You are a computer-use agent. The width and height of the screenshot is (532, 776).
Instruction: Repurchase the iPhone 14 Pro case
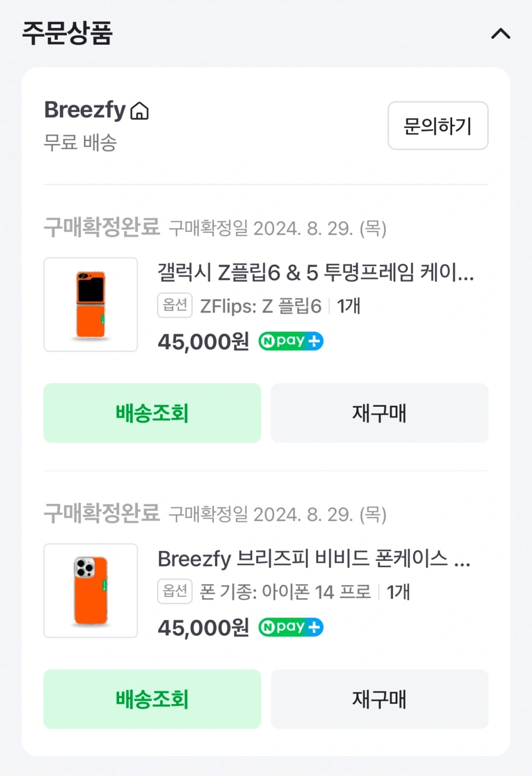pyautogui.click(x=379, y=699)
